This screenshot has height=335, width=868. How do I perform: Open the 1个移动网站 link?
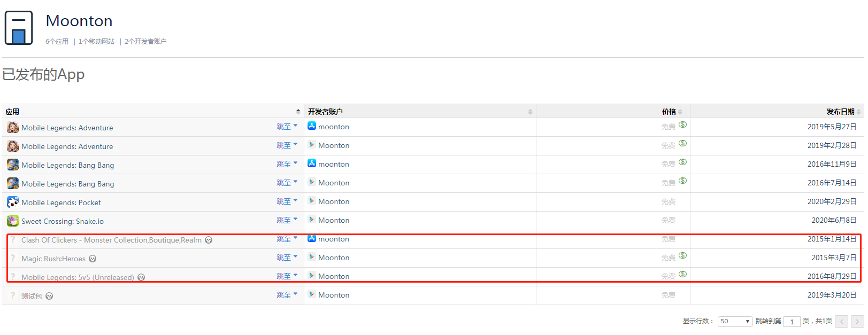click(x=96, y=42)
